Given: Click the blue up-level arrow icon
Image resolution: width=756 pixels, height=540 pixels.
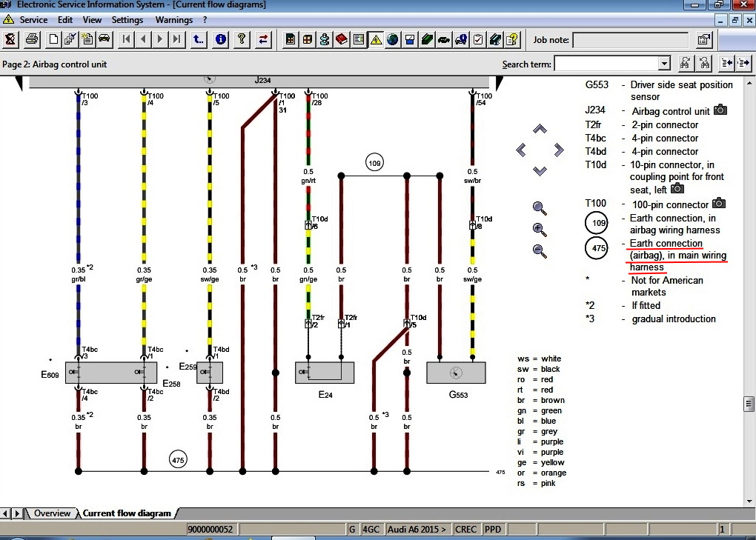Looking at the screenshot, I should tap(198, 39).
